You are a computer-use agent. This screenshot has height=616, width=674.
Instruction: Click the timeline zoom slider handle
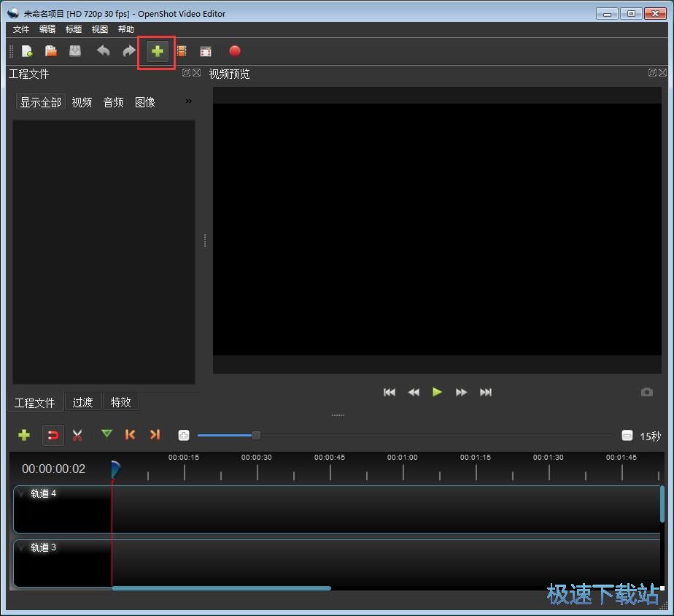256,435
